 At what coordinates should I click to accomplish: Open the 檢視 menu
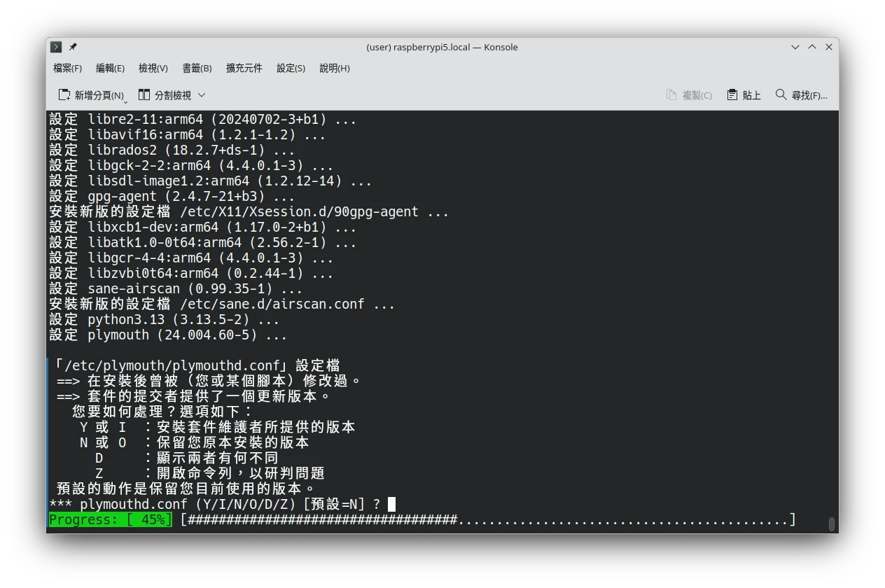click(x=153, y=68)
